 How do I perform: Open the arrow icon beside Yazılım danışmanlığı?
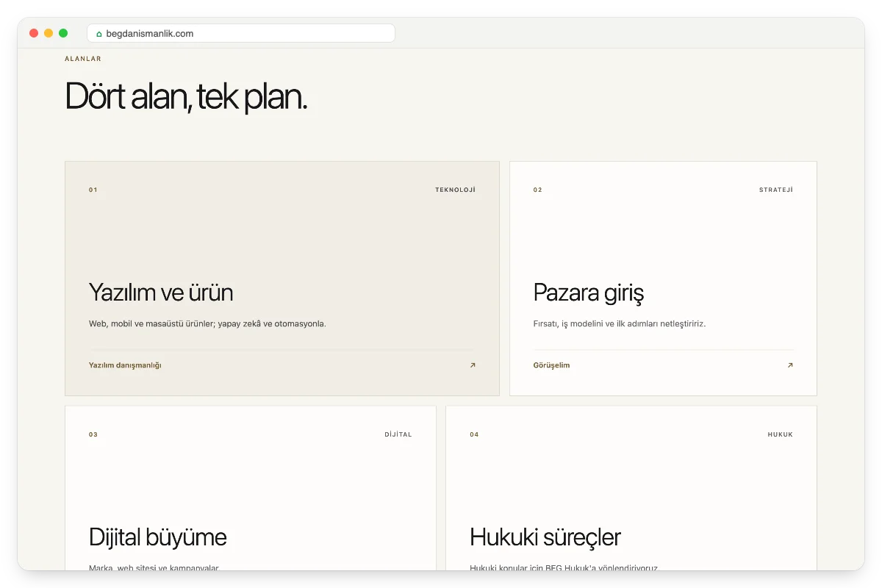click(473, 365)
